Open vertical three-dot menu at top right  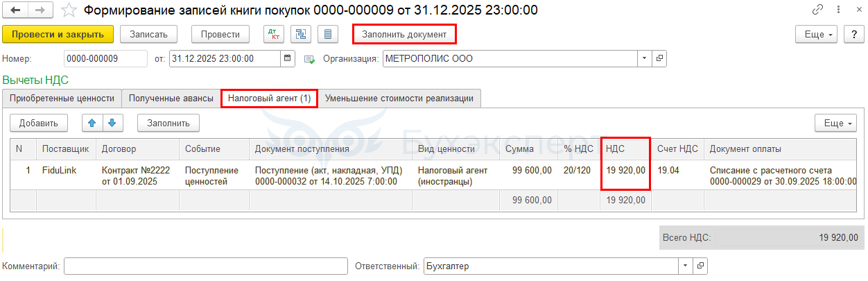837,10
